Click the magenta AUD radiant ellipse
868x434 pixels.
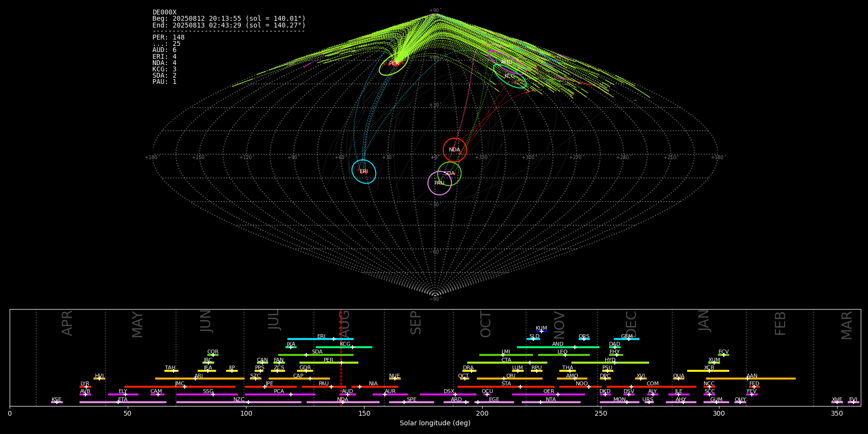coord(506,62)
